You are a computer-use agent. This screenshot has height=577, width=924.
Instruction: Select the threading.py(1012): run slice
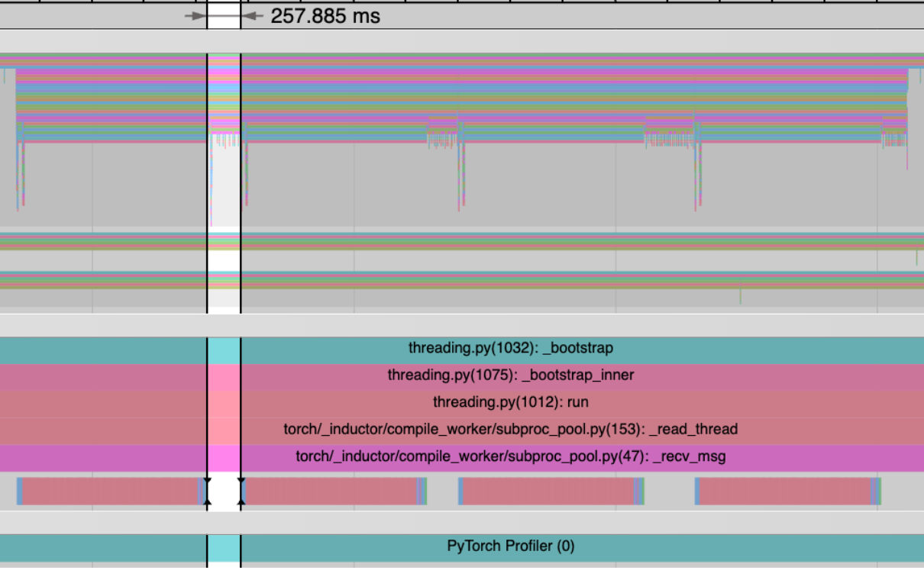(510, 402)
